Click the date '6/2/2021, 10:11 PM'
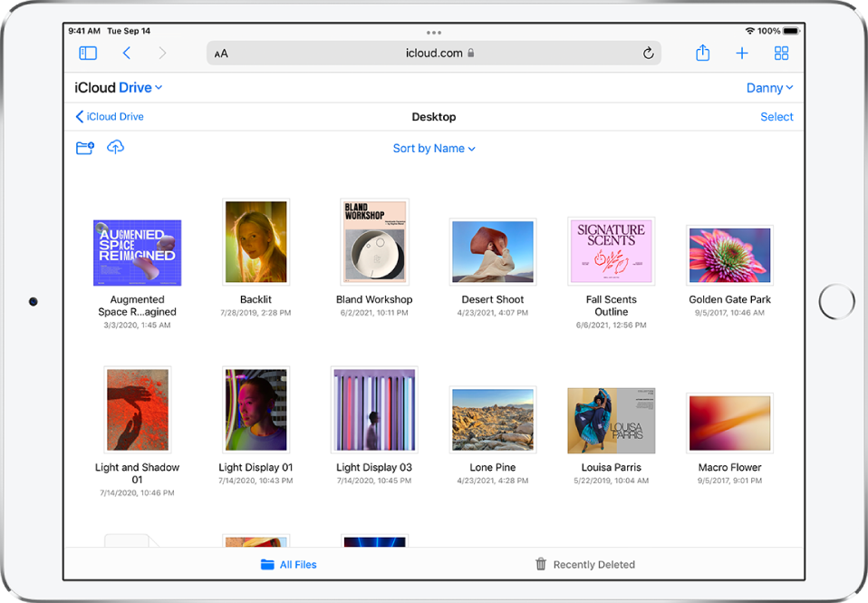Screen dimensions: 868x603 (x=374, y=313)
